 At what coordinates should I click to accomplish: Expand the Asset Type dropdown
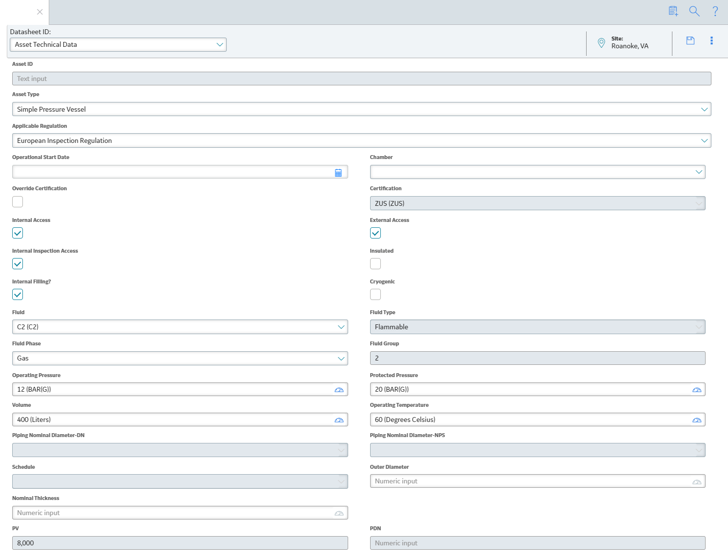point(361,109)
